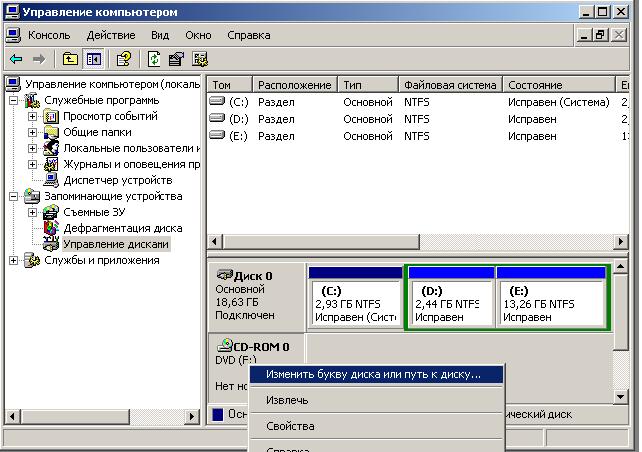Click right arrow of volume list scrollbar
Screen dimensions: 642x452
click(x=621, y=242)
